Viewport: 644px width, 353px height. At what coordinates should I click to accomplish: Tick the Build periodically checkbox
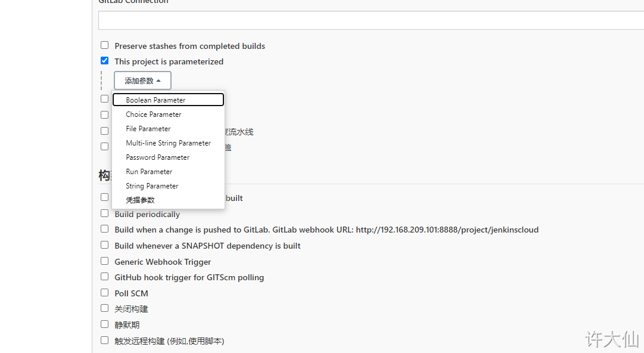pyautogui.click(x=105, y=213)
